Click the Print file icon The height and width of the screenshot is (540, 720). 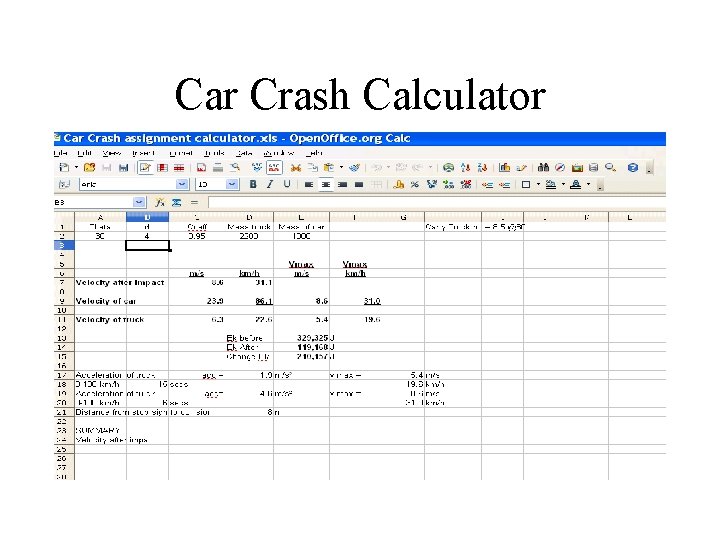218,168
